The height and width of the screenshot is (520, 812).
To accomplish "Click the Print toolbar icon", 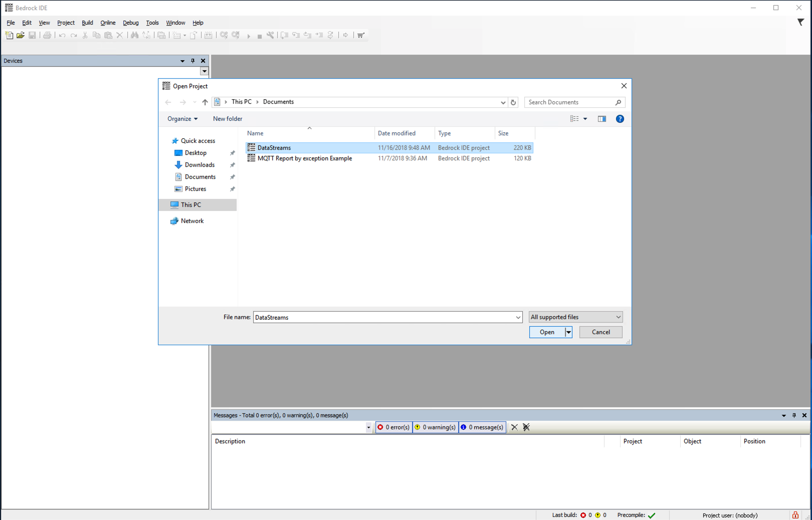I will [47, 35].
